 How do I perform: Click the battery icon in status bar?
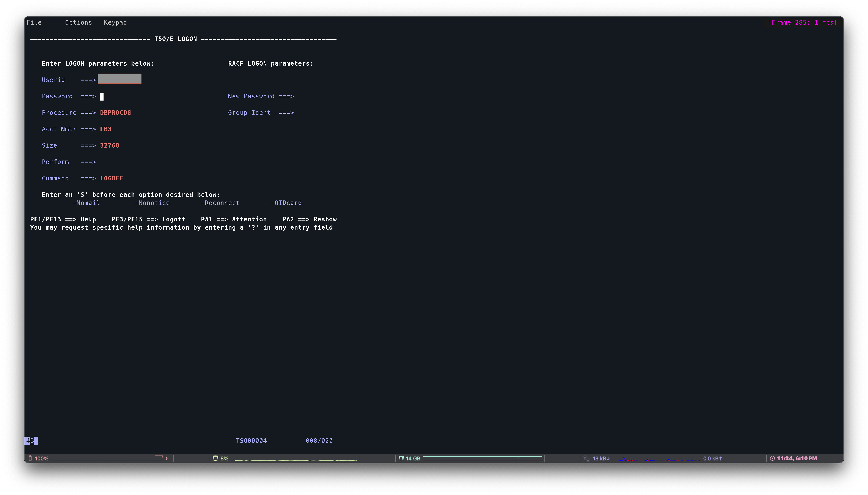click(x=30, y=458)
